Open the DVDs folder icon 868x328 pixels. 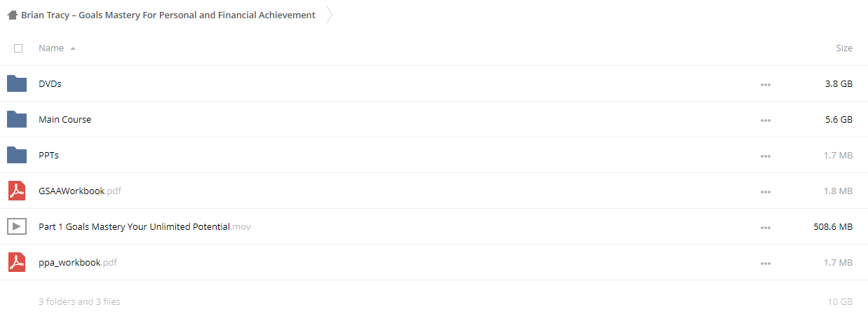17,83
